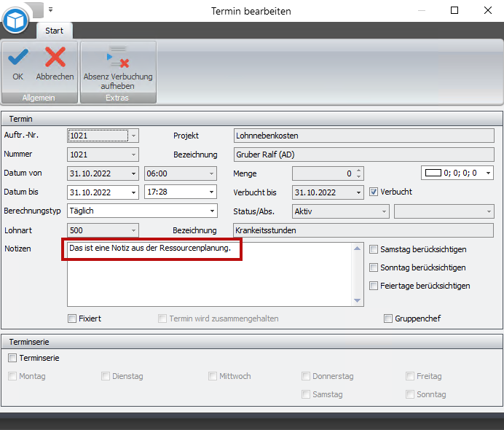Open the Verbucht bis date dropdown
This screenshot has width=504, height=430.
click(x=359, y=192)
